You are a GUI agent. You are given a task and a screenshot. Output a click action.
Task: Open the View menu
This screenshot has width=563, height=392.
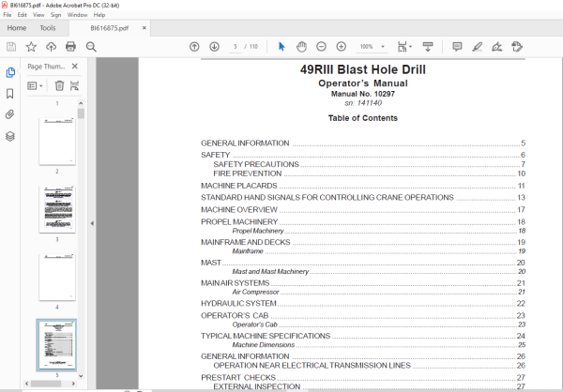pos(38,15)
